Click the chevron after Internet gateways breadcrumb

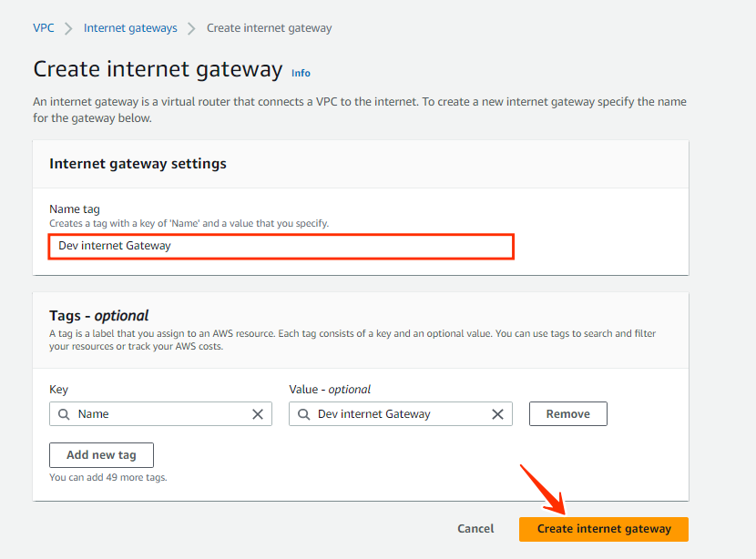tap(191, 28)
